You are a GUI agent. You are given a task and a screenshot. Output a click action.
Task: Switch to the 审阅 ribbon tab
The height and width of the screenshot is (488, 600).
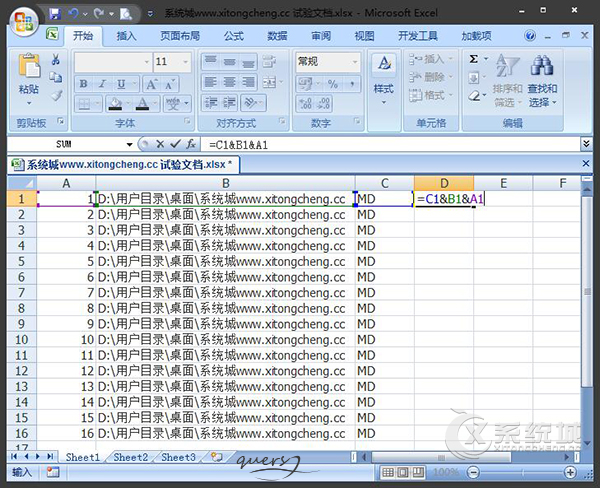pyautogui.click(x=321, y=36)
